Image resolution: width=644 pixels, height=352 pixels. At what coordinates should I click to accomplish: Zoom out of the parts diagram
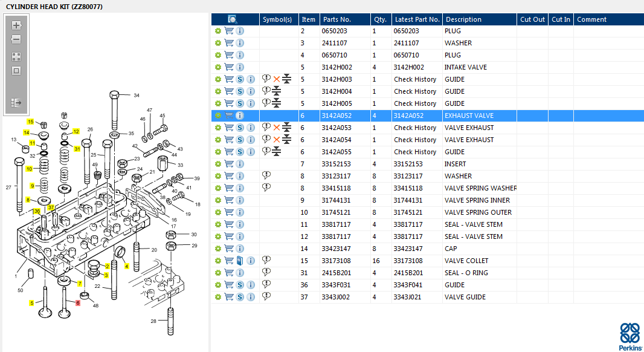(x=16, y=39)
